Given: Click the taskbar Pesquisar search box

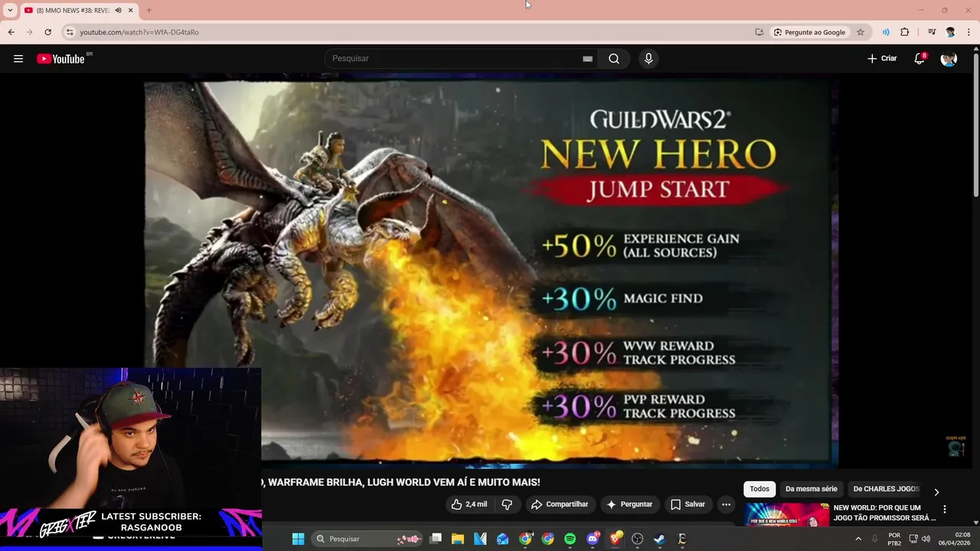Looking at the screenshot, I should (367, 539).
